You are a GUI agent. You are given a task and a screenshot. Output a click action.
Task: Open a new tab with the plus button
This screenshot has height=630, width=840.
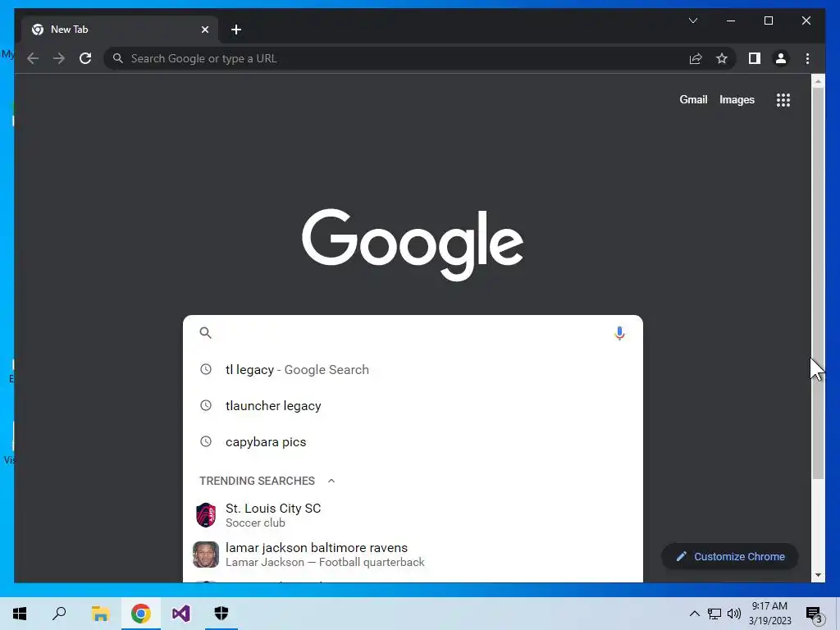(x=235, y=30)
